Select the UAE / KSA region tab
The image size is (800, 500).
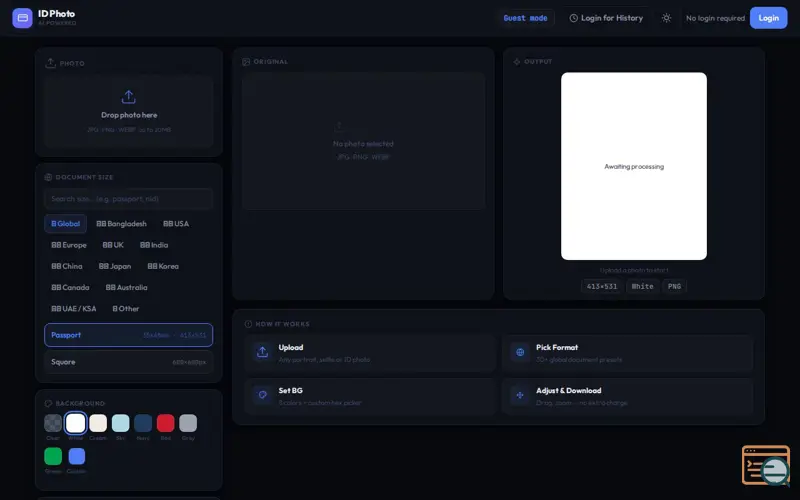point(73,309)
